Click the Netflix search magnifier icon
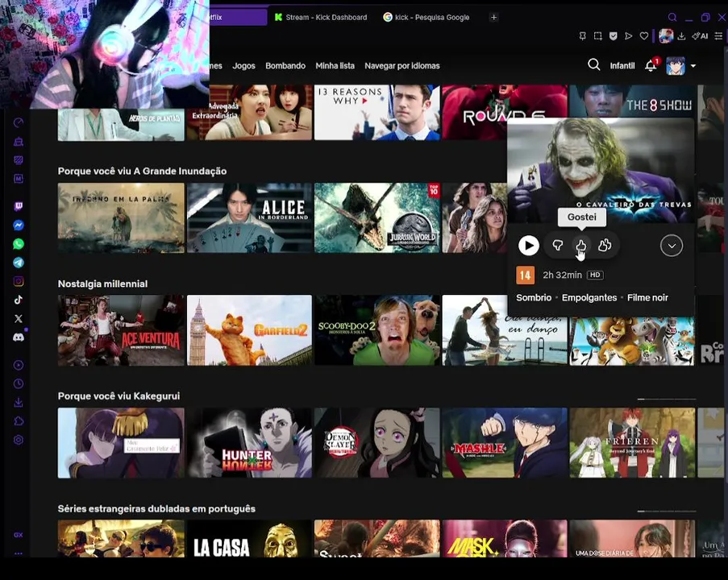Viewport: 728px width, 580px height. point(594,64)
